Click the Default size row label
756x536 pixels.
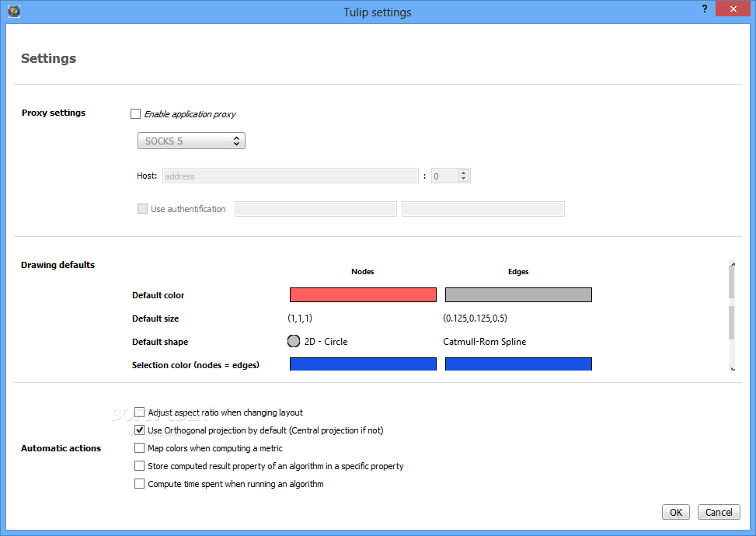pyautogui.click(x=155, y=318)
